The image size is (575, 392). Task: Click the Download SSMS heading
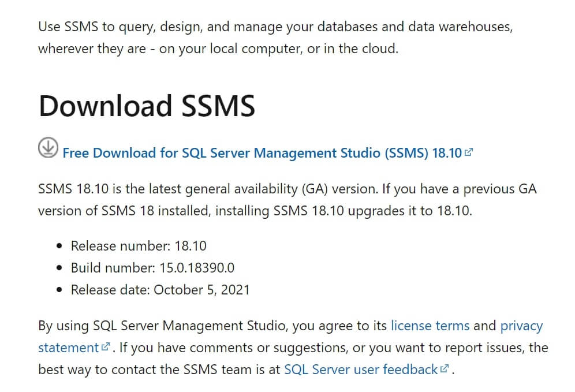[x=147, y=106]
